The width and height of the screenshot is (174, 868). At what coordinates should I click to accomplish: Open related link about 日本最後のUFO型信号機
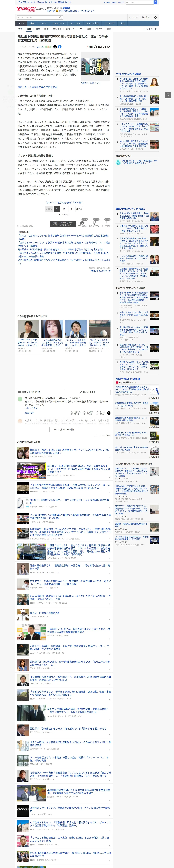pyautogui.click(x=60, y=250)
